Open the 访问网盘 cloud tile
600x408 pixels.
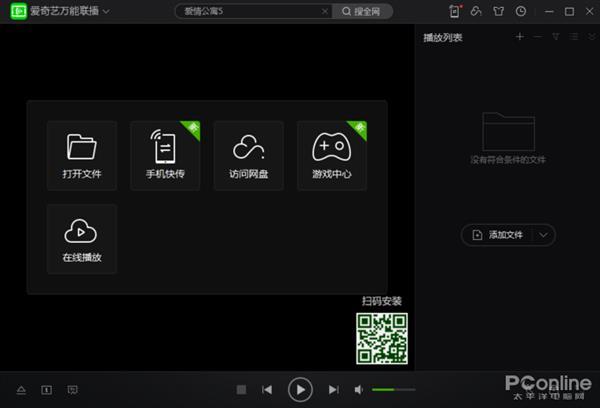[x=248, y=156]
